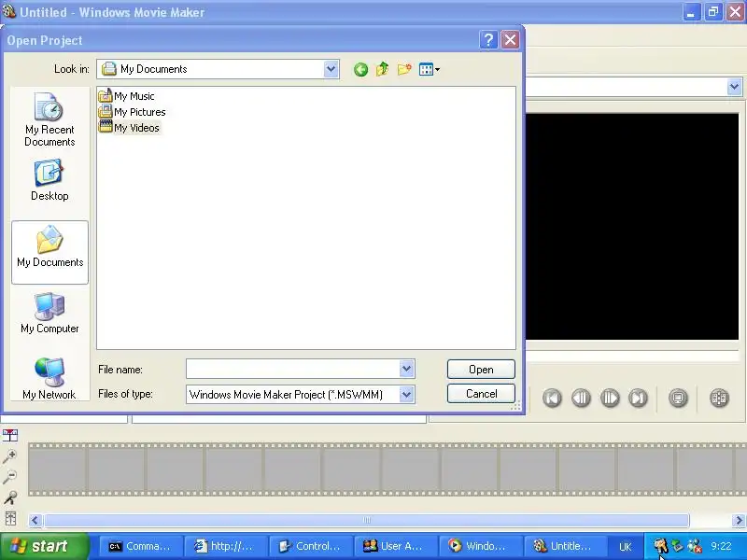Open the My Music folder
Image resolution: width=747 pixels, height=560 pixels.
[127, 96]
